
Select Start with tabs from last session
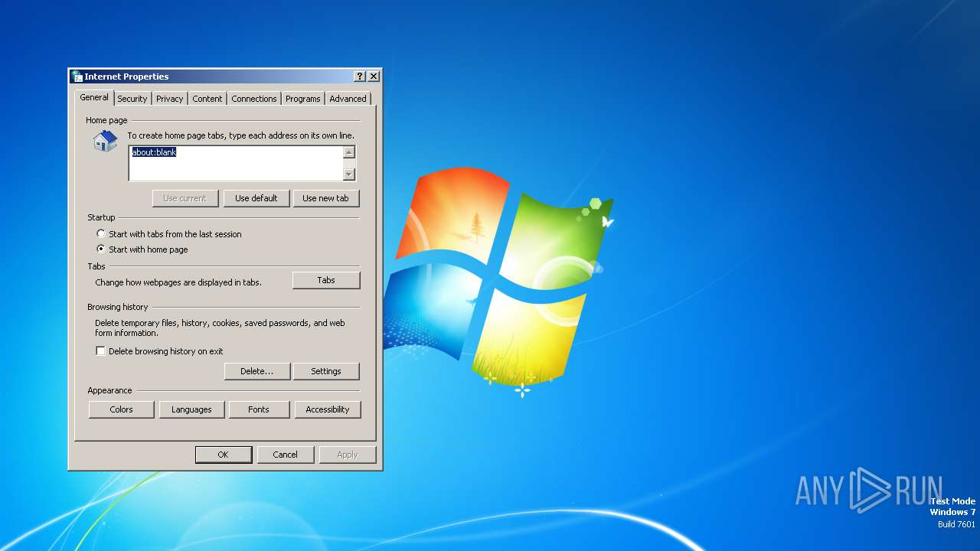click(x=101, y=234)
